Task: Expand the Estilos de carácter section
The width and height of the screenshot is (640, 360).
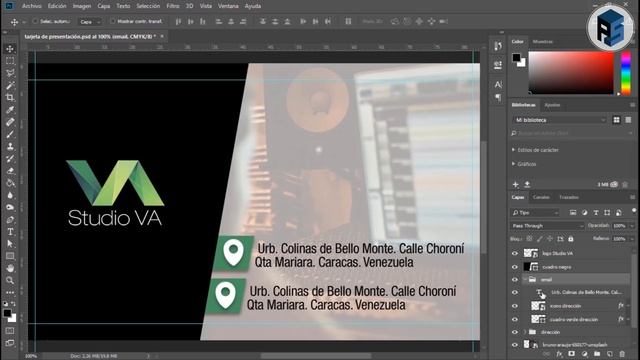Action: click(x=513, y=150)
